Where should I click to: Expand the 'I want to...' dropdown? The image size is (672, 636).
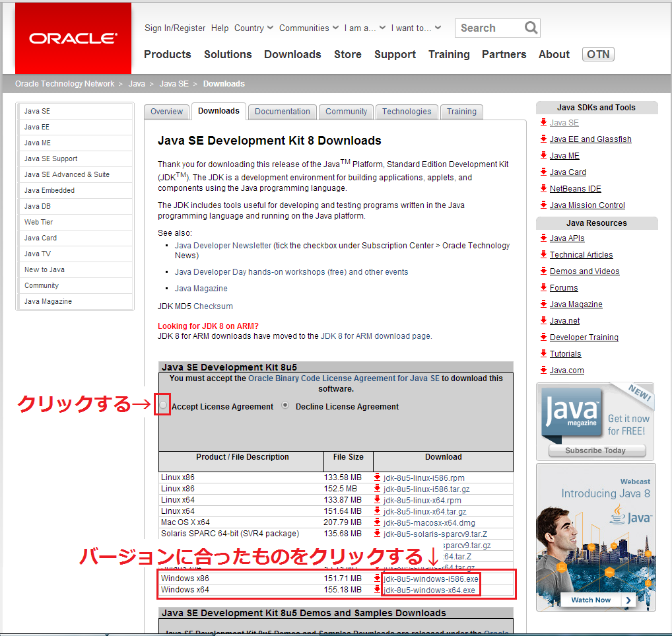point(416,28)
